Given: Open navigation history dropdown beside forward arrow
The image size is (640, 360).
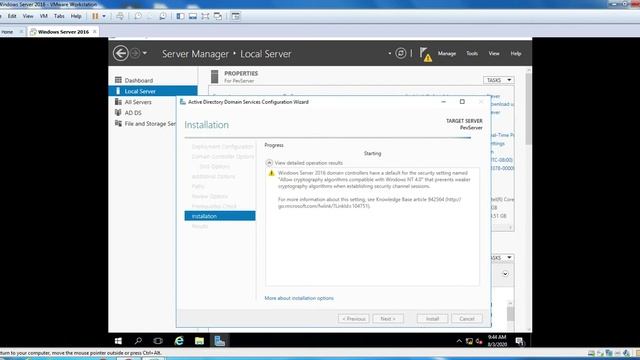Looking at the screenshot, I should [144, 53].
